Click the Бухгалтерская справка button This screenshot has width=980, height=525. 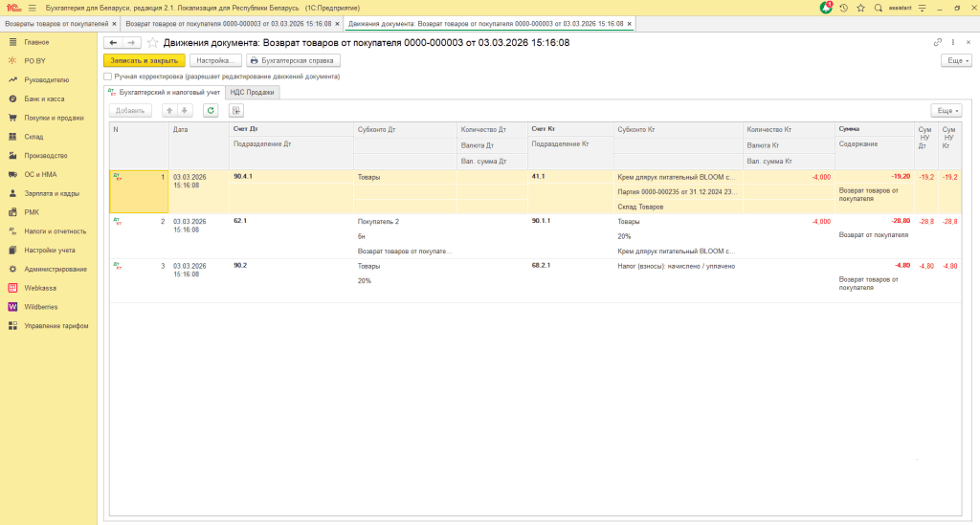tap(293, 59)
